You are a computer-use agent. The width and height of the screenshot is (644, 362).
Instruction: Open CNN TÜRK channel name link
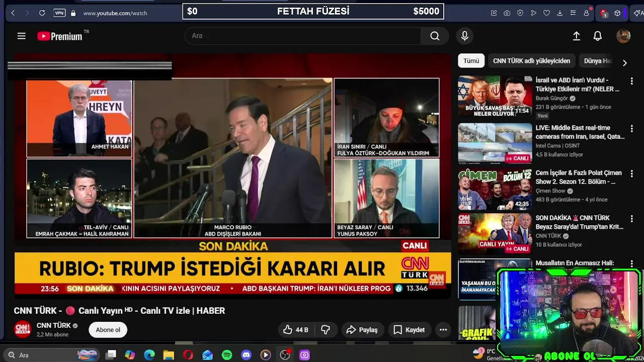[x=54, y=325]
